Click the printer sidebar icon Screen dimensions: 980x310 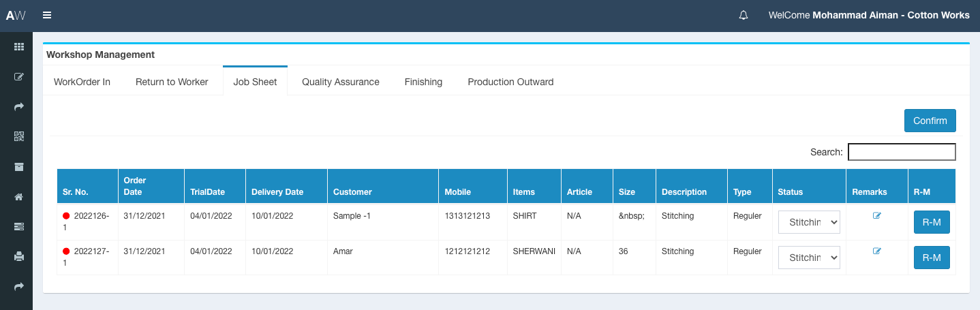coord(19,257)
